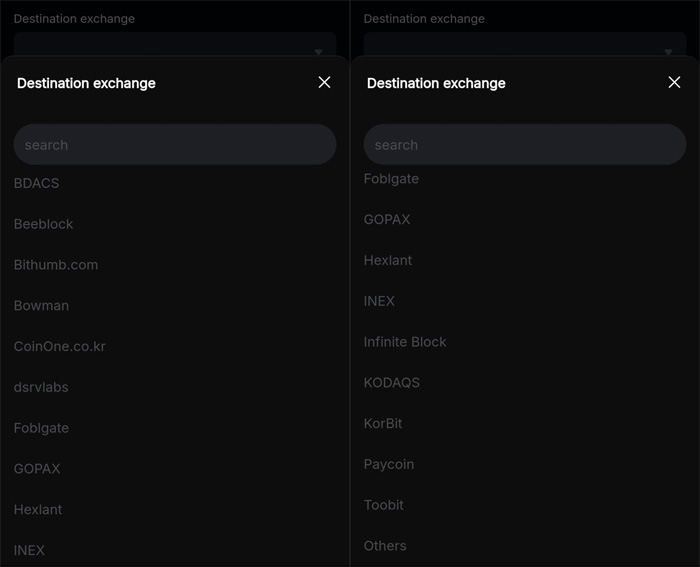Select INEX in the left panel

29,550
